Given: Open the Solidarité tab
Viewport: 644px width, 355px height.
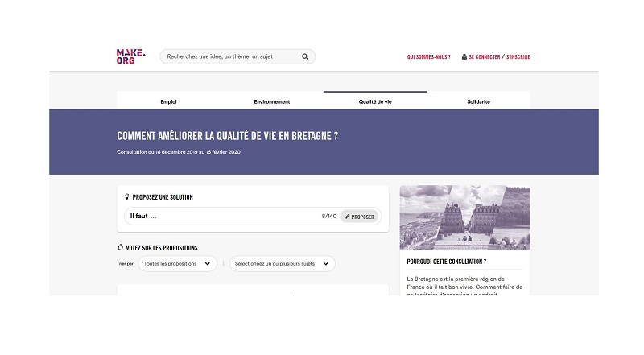Looking at the screenshot, I should click(x=478, y=101).
